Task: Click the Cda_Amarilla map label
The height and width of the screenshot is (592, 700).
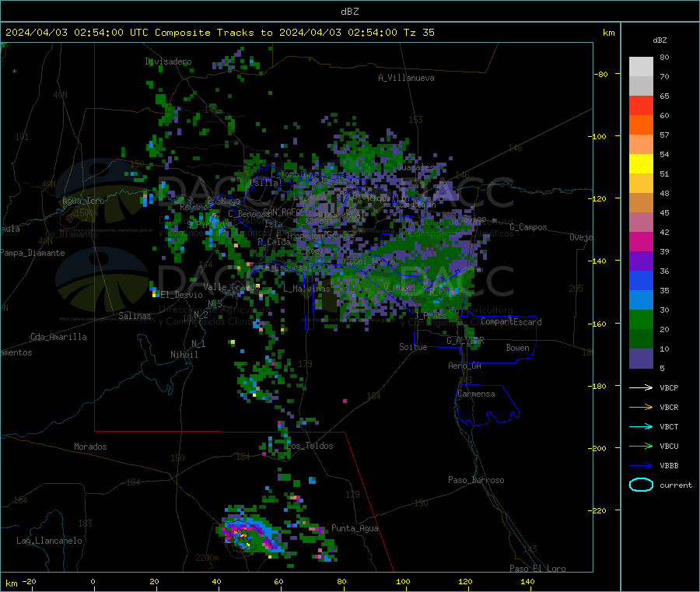Action: pyautogui.click(x=58, y=337)
